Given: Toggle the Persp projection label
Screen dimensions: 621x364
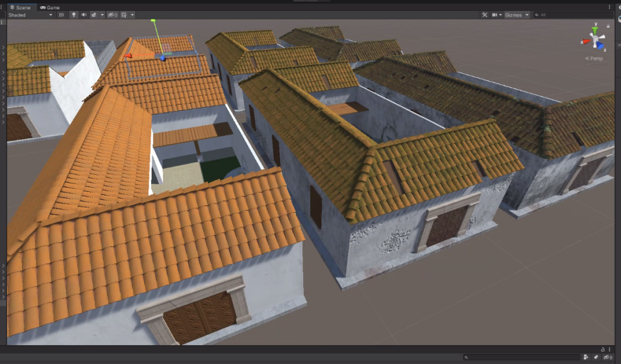Looking at the screenshot, I should [x=594, y=59].
